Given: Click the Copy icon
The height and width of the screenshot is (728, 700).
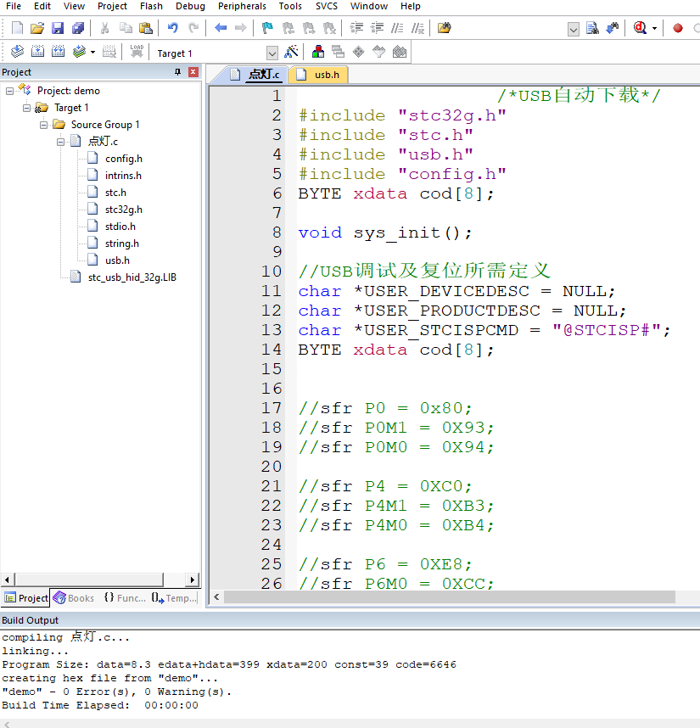Looking at the screenshot, I should (x=126, y=28).
